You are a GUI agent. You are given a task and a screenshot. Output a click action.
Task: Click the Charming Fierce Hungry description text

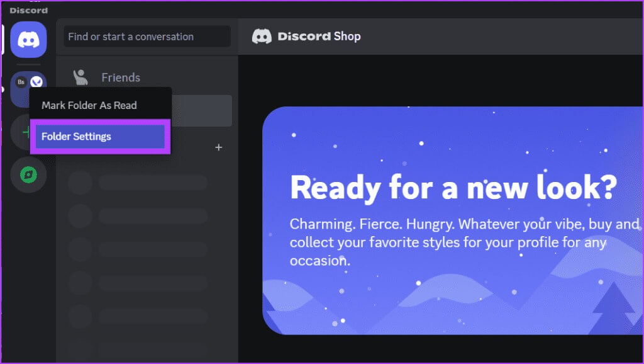[x=465, y=242]
